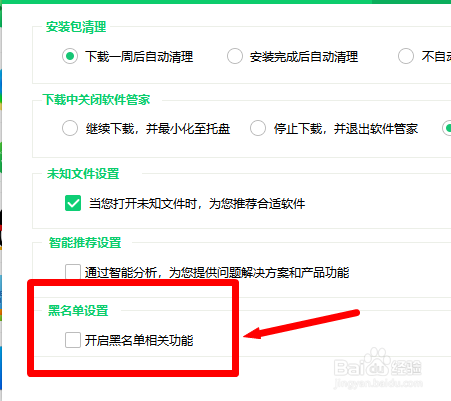Select the partially visible 不自动 radio button
The height and width of the screenshot is (401, 451).
(x=406, y=56)
